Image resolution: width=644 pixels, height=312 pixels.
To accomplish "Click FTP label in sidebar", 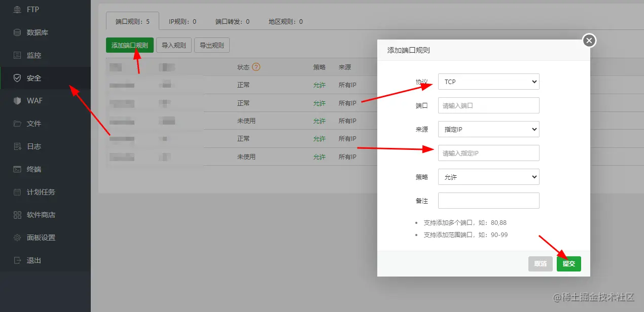I will 33,10.
